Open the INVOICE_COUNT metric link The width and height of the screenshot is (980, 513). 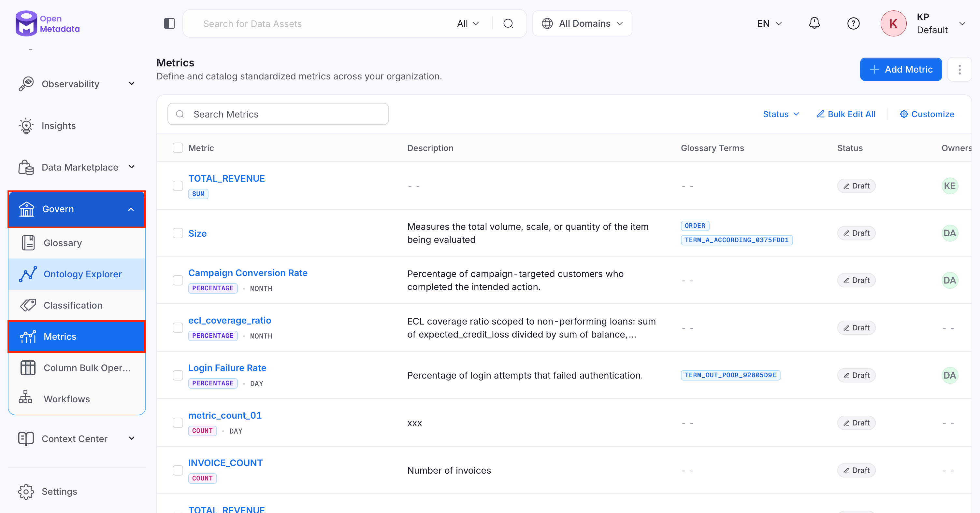tap(225, 463)
